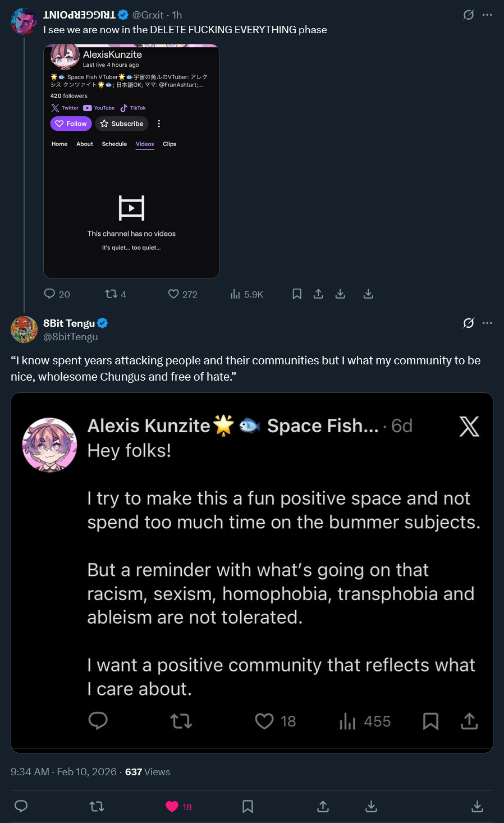Go to the @8bitTengu handle link
The width and height of the screenshot is (504, 823).
(70, 337)
